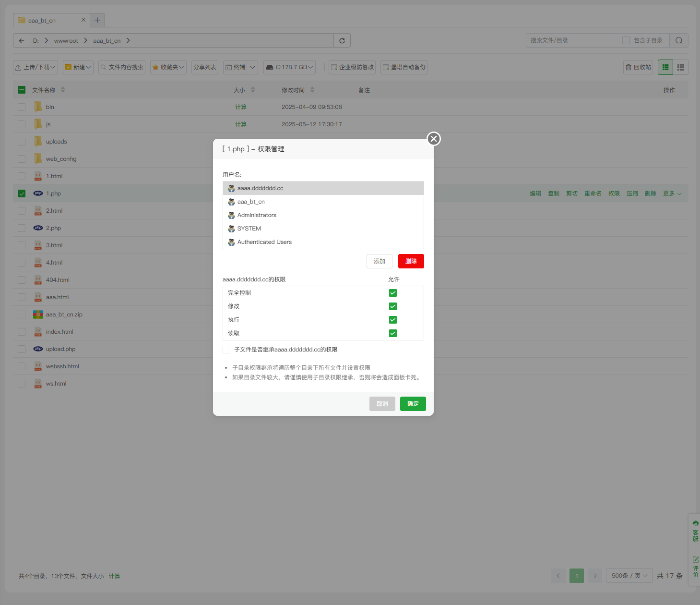Select Administrators in user list

pos(257,215)
